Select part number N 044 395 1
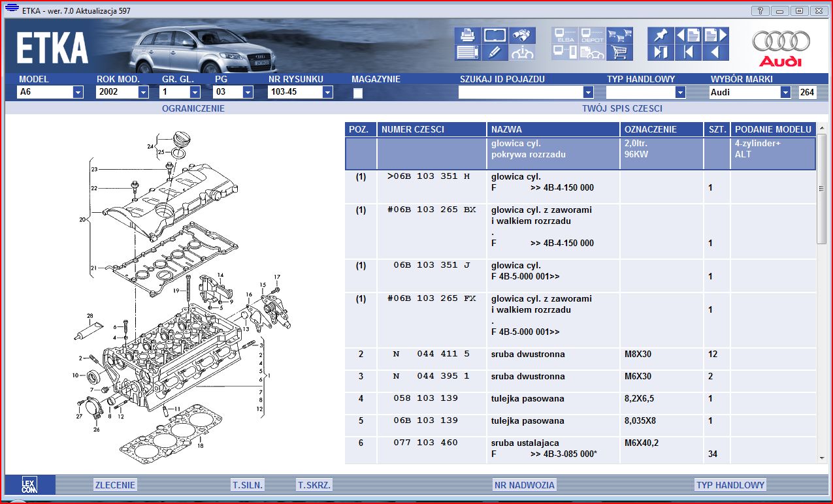The width and height of the screenshot is (833, 504). pyautogui.click(x=431, y=377)
